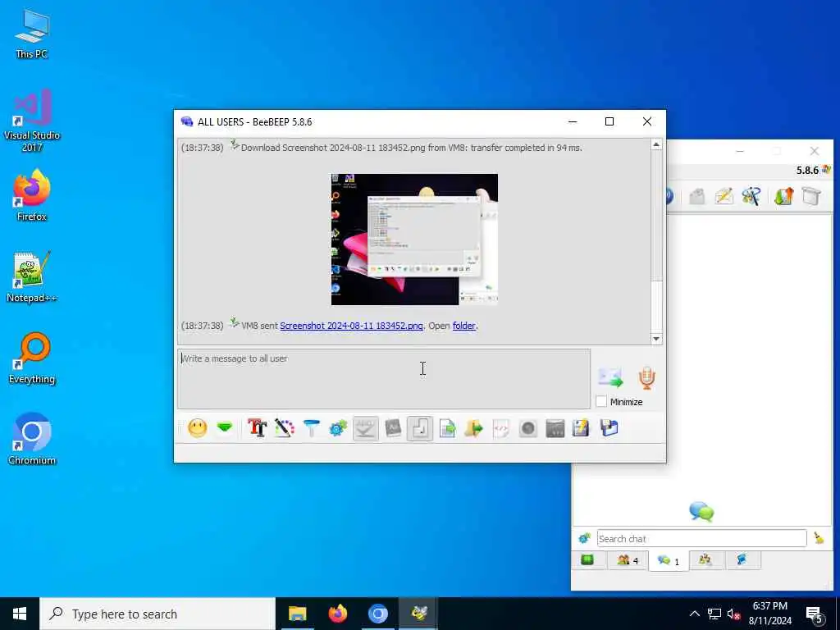This screenshot has width=840, height=630.
Task: Open the emoticon picker smiley face
Action: pyautogui.click(x=197, y=428)
